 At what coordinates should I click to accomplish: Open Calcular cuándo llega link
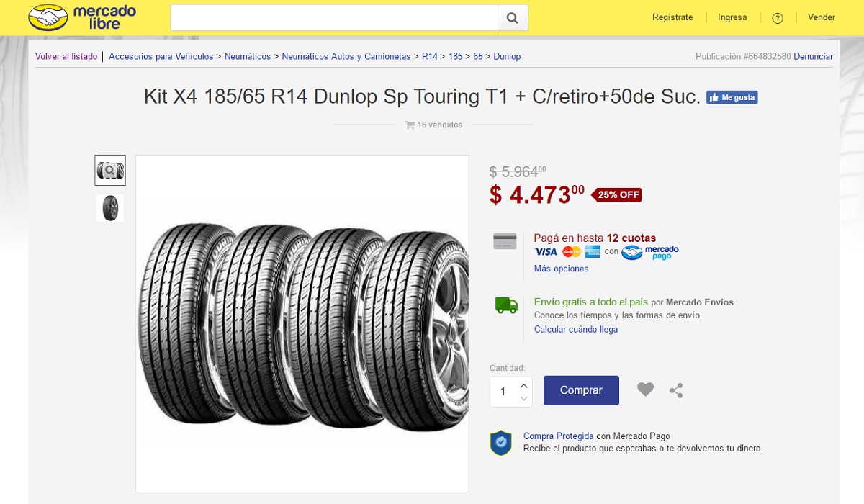point(575,329)
